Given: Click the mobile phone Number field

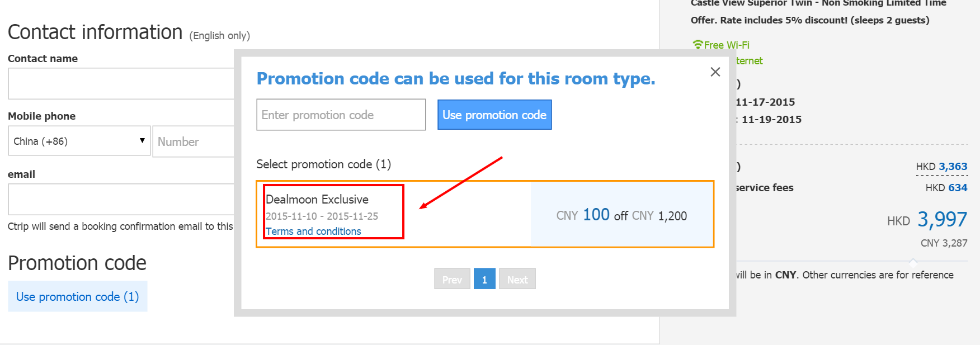Looking at the screenshot, I should [194, 141].
